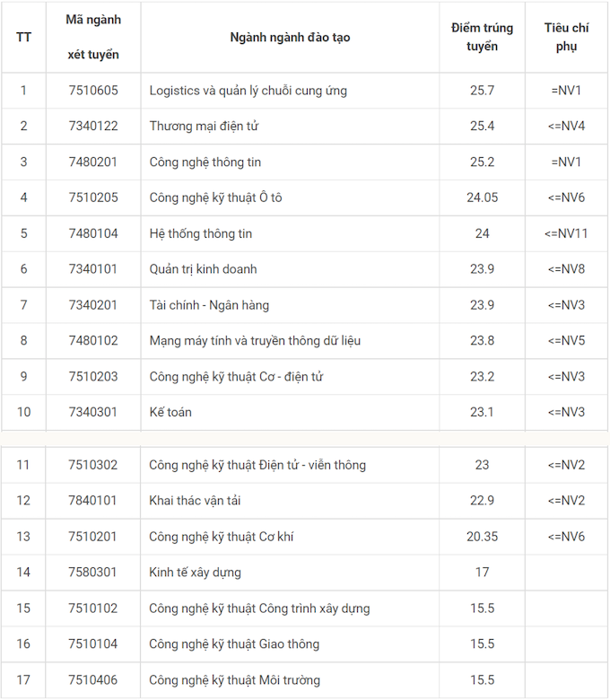Select 'Tài chính - Ngân hàng' entry
This screenshot has height=700, width=610.
[x=209, y=305]
